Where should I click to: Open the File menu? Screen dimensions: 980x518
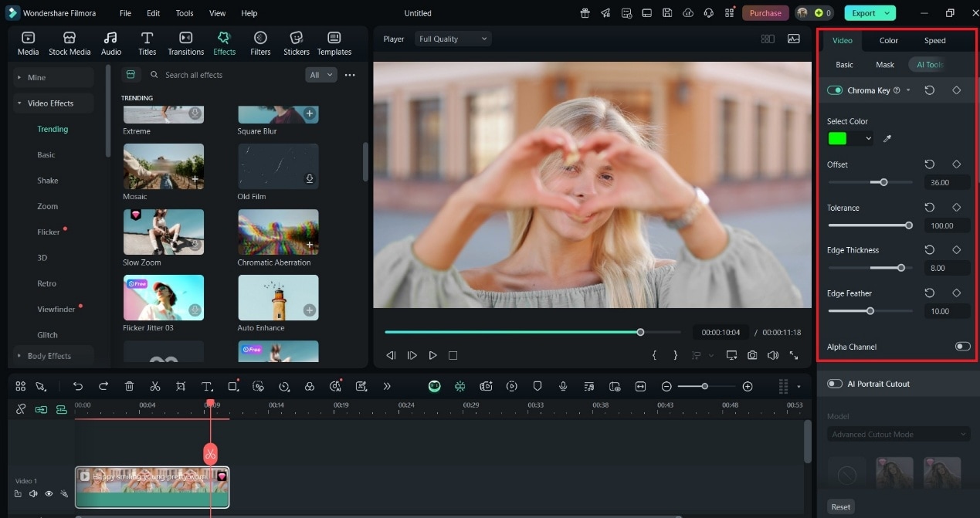[x=125, y=13]
